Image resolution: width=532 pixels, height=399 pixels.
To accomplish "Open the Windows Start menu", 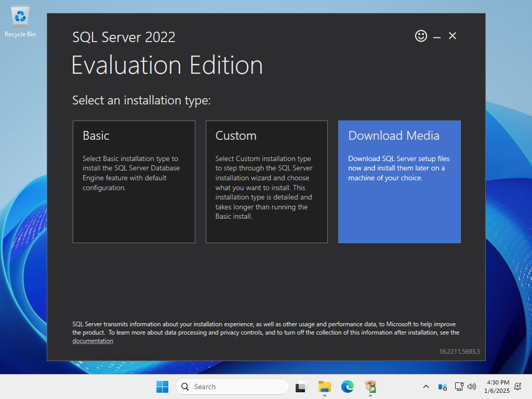I will 162,387.
